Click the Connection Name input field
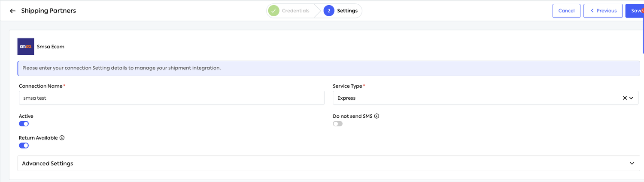Image resolution: width=644 pixels, height=182 pixels. pos(172,98)
